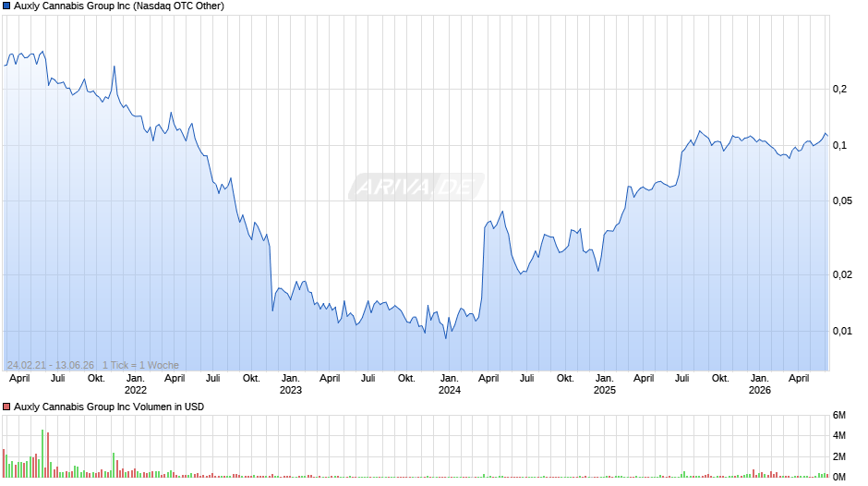Click the '1 Tick = 1 Woche' note
This screenshot has width=868, height=486.
[140, 365]
